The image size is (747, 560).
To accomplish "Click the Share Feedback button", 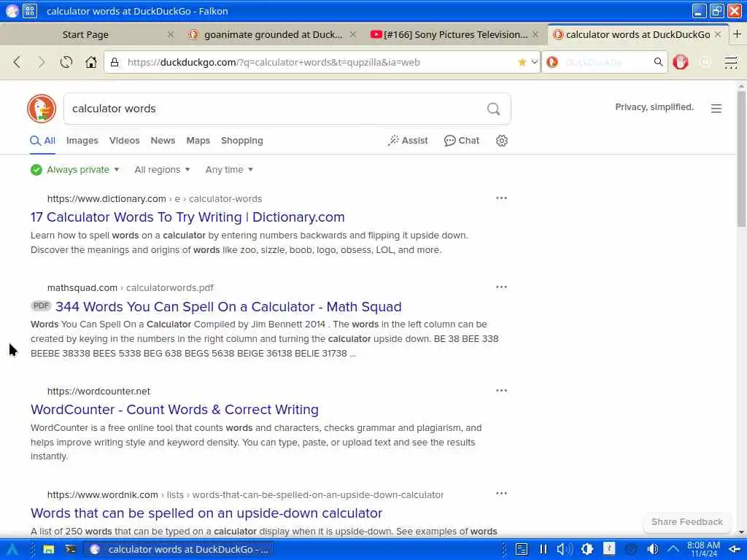I will pyautogui.click(x=687, y=522).
